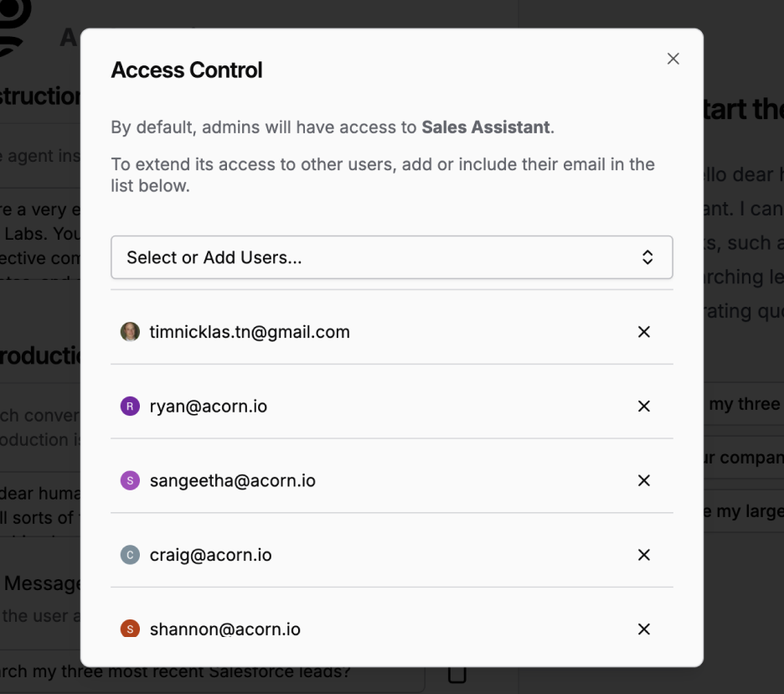Select the craig@acorn.io email entry
The image size is (784, 694).
[x=210, y=555]
